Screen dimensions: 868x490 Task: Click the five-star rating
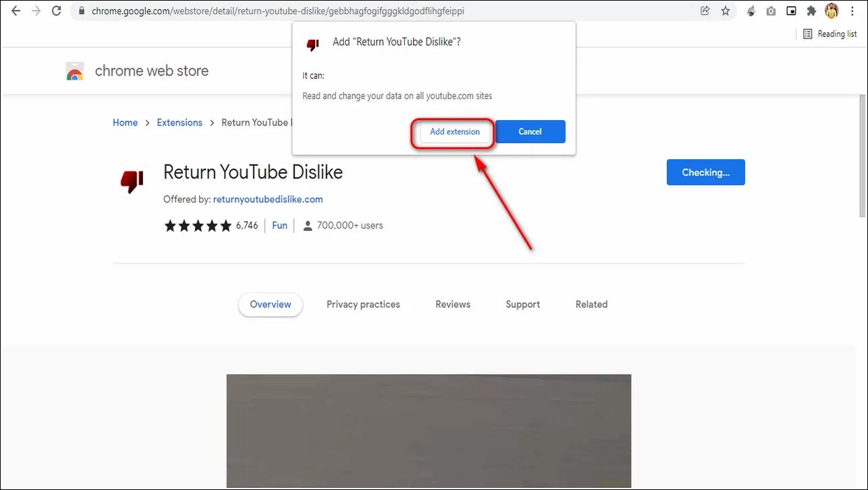pyautogui.click(x=198, y=225)
